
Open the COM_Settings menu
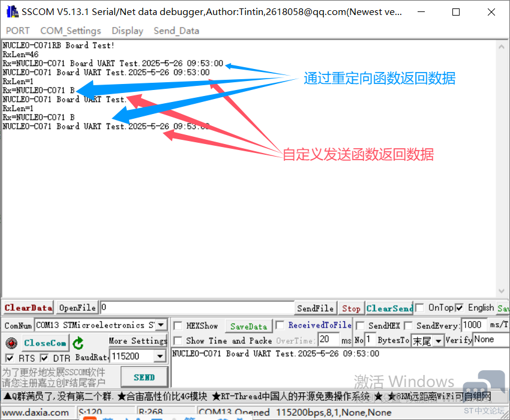71,31
